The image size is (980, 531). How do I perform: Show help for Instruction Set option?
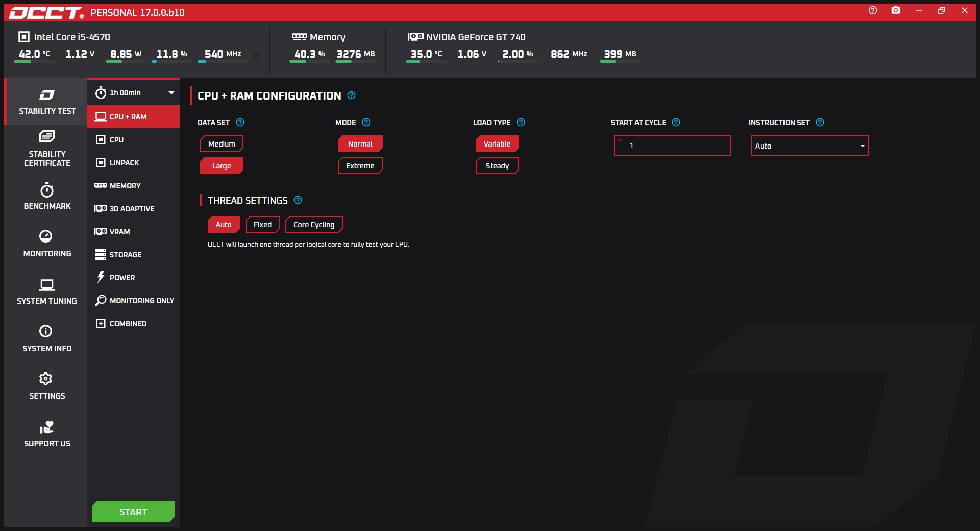click(820, 123)
